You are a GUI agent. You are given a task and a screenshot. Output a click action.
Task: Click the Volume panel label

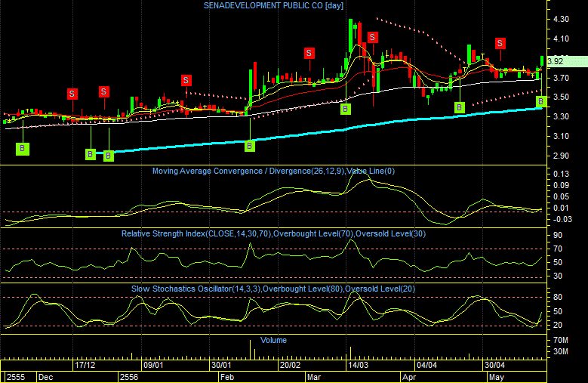click(x=273, y=340)
